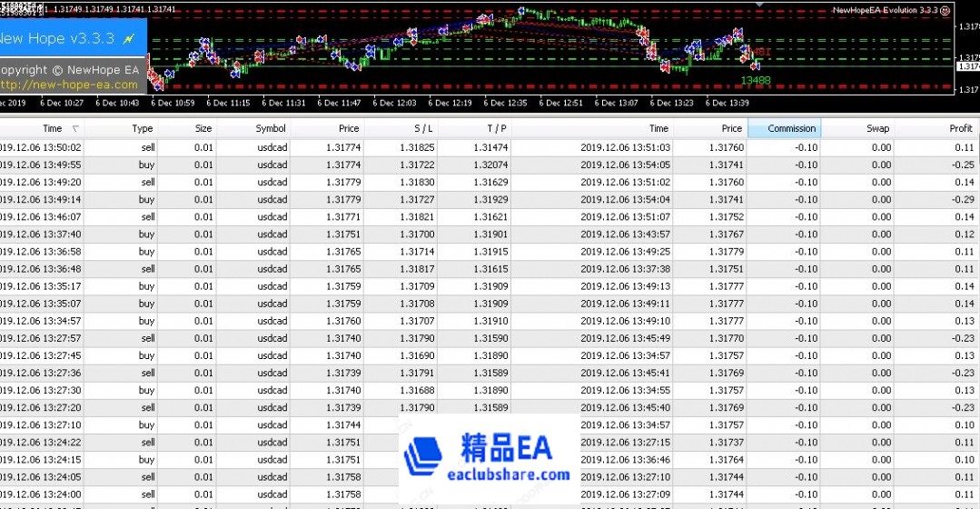This screenshot has height=509, width=980.
Task: Sort trades by the Type column header
Action: (143, 128)
